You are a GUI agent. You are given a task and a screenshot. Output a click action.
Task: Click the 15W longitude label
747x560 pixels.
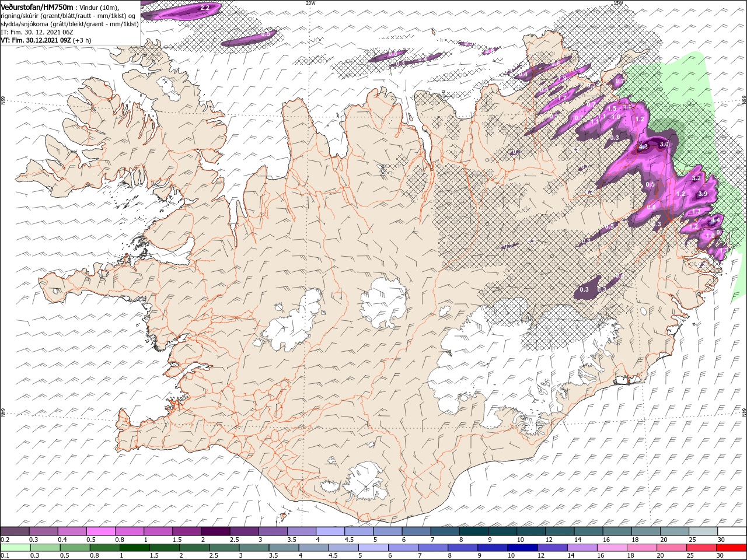pyautogui.click(x=618, y=2)
